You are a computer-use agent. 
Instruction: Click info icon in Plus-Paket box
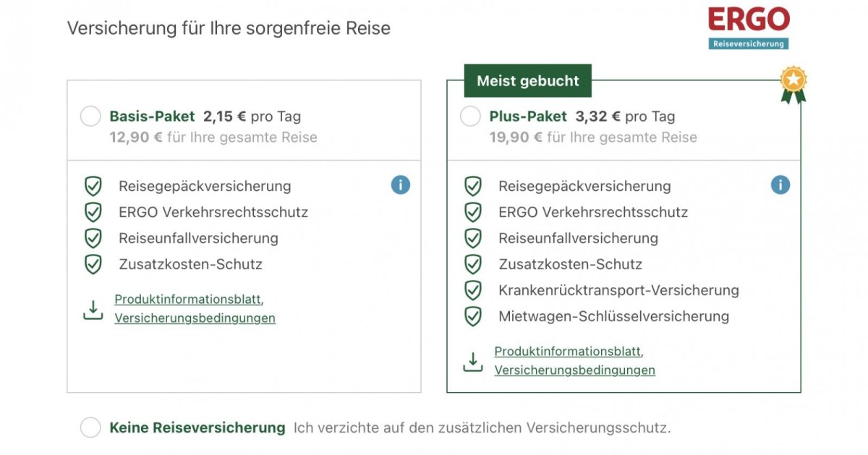780,185
